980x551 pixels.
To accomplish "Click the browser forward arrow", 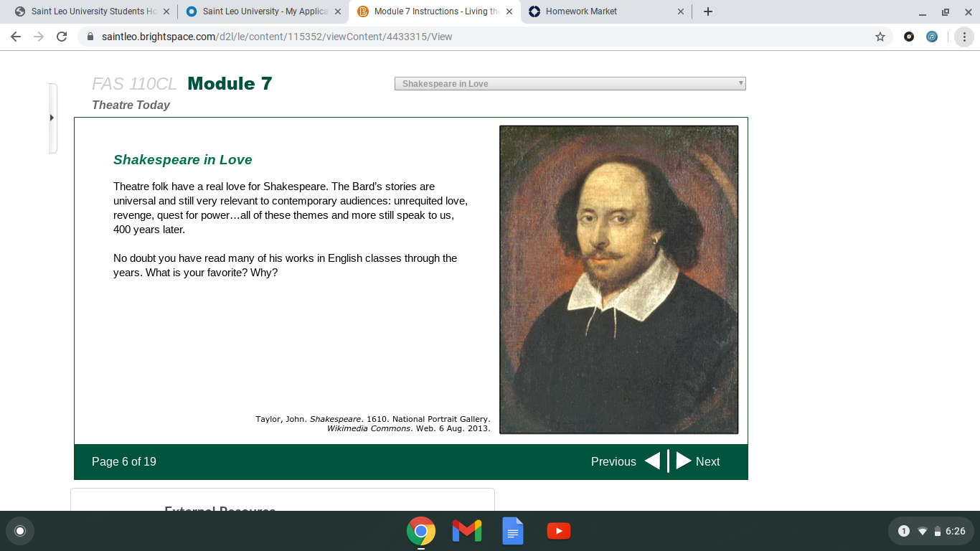I will [39, 37].
